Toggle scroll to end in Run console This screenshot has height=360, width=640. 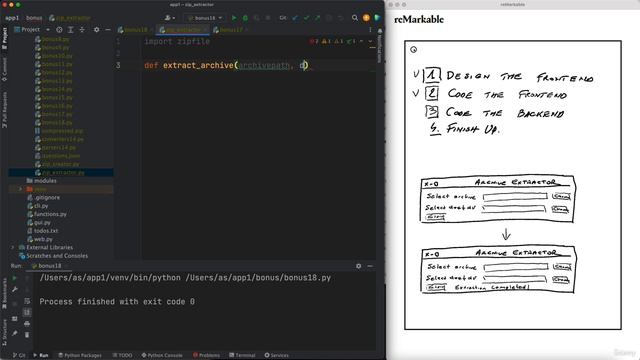tap(27, 312)
